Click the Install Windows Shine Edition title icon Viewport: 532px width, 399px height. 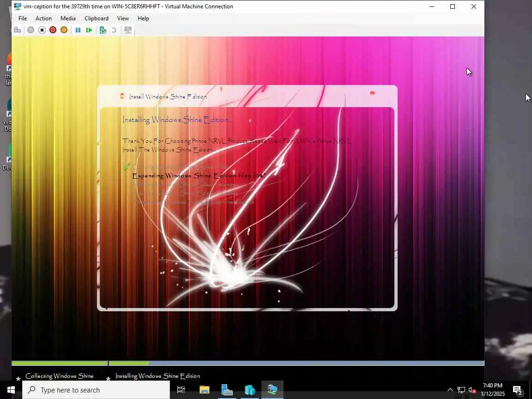tap(122, 96)
